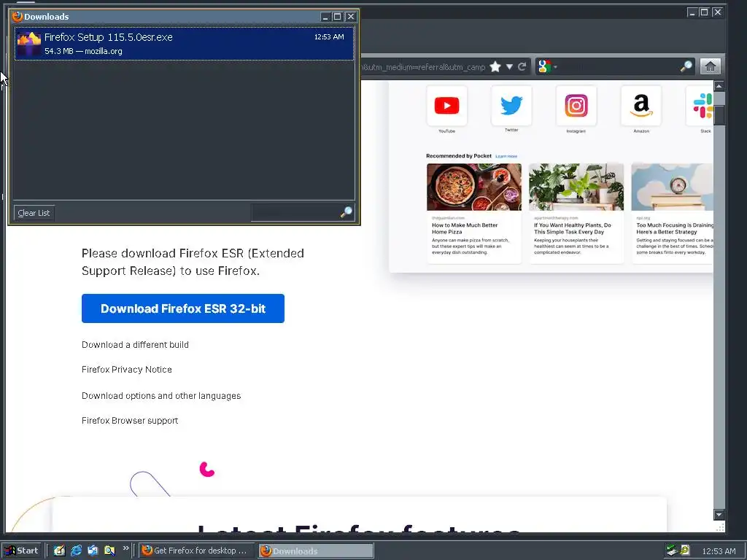Close the Downloads window
This screenshot has width=747, height=560.
[x=351, y=17]
